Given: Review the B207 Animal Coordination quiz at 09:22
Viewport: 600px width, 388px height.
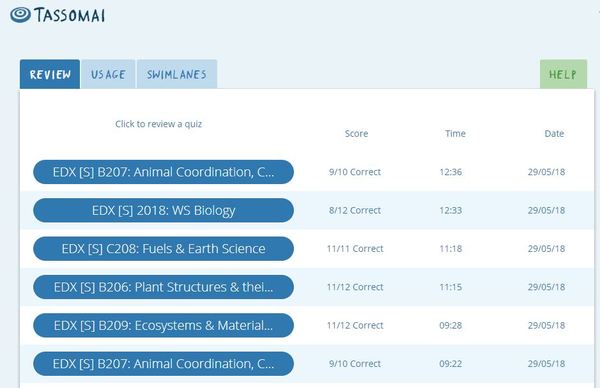Looking at the screenshot, I should pos(163,364).
